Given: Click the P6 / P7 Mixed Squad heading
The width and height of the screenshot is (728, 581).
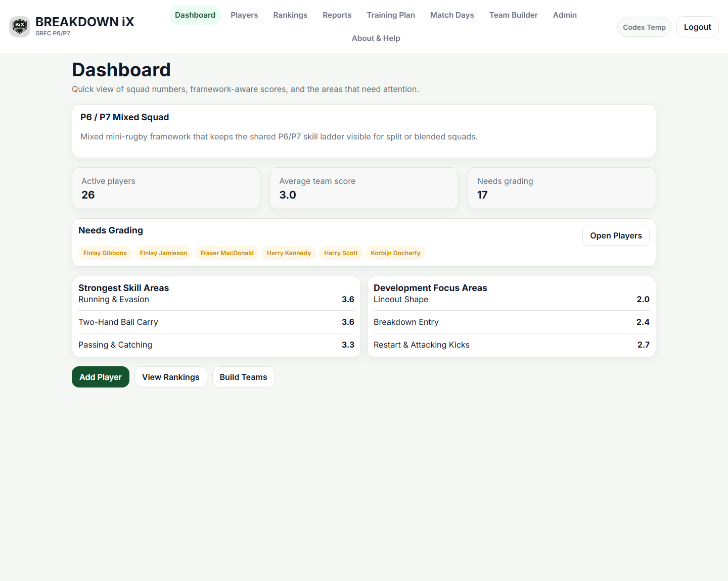Looking at the screenshot, I should (x=124, y=117).
